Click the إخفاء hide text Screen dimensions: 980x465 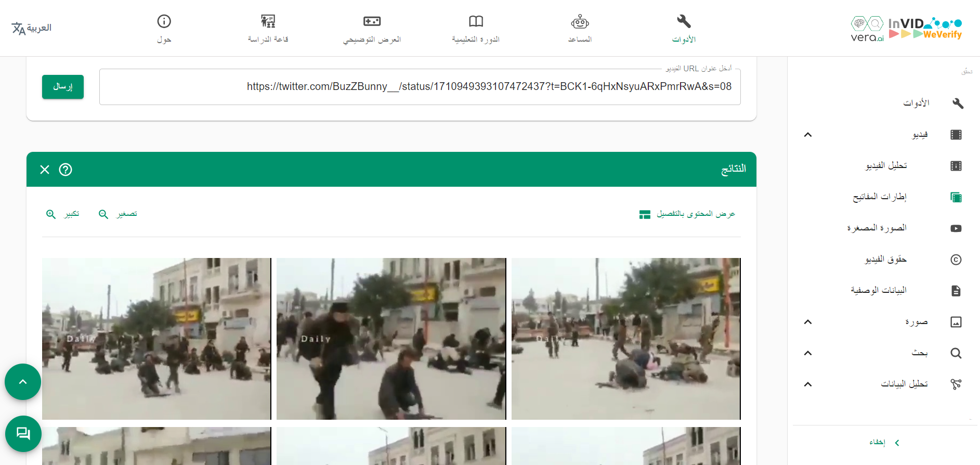click(877, 442)
